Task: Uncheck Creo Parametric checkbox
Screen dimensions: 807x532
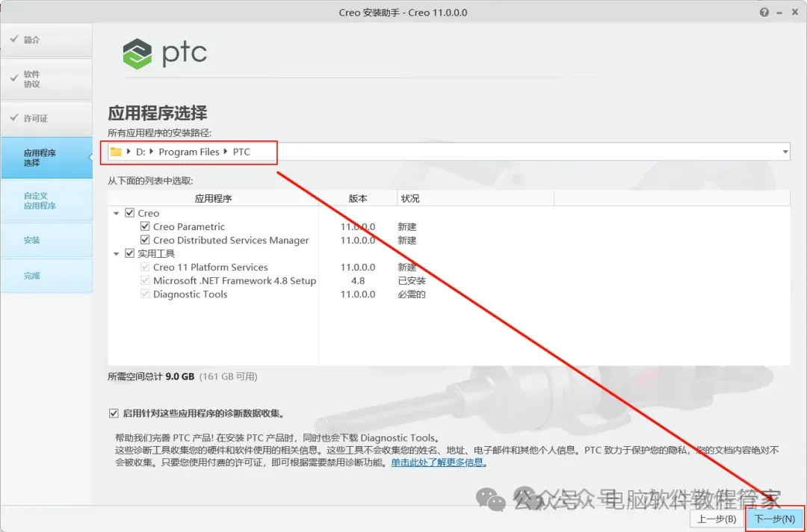Action: coord(145,226)
